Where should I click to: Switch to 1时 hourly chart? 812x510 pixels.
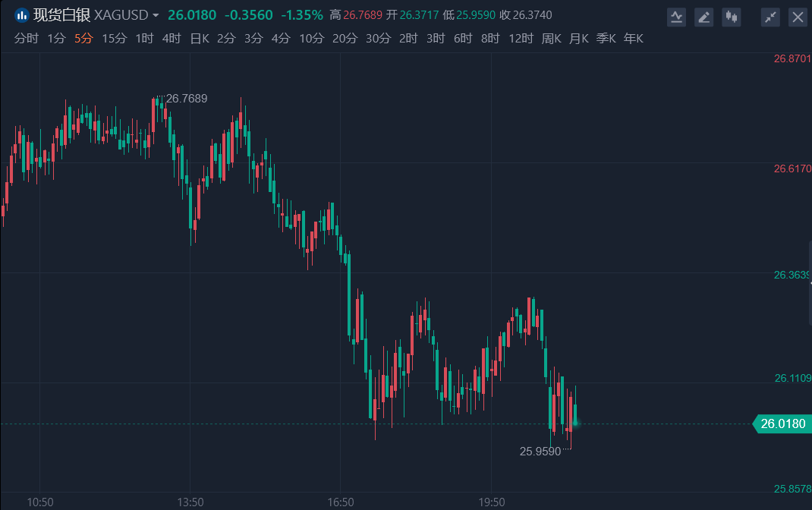click(x=144, y=39)
